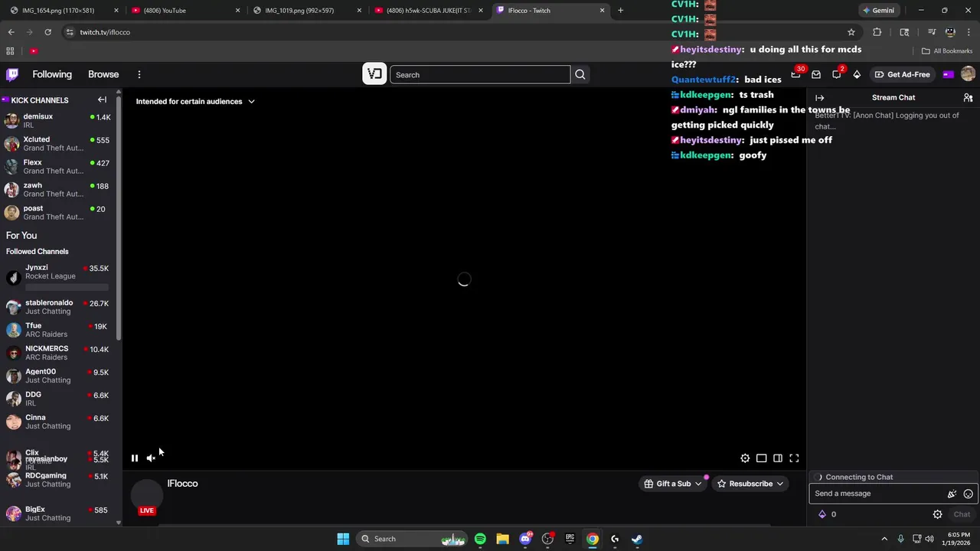This screenshot has width=980, height=551.
Task: Open the Chrome extensions puzzle icon
Action: pyautogui.click(x=877, y=32)
